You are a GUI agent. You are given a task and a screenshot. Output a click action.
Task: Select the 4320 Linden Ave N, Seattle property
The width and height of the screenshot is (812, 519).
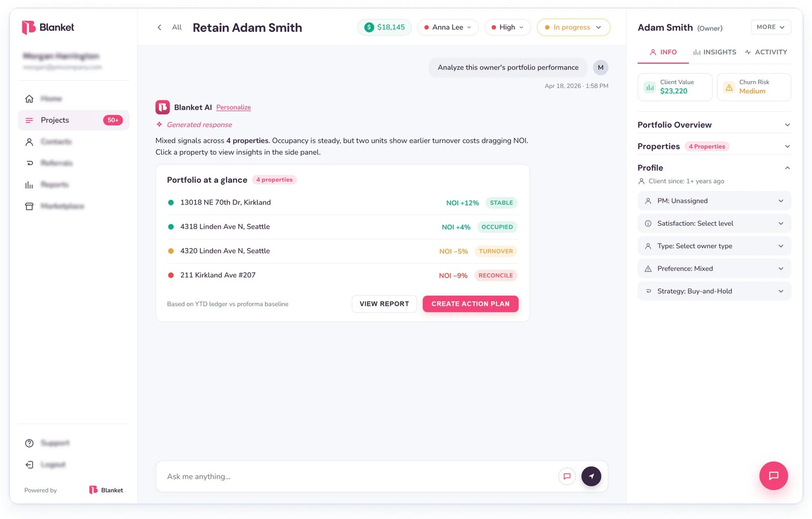tap(343, 251)
